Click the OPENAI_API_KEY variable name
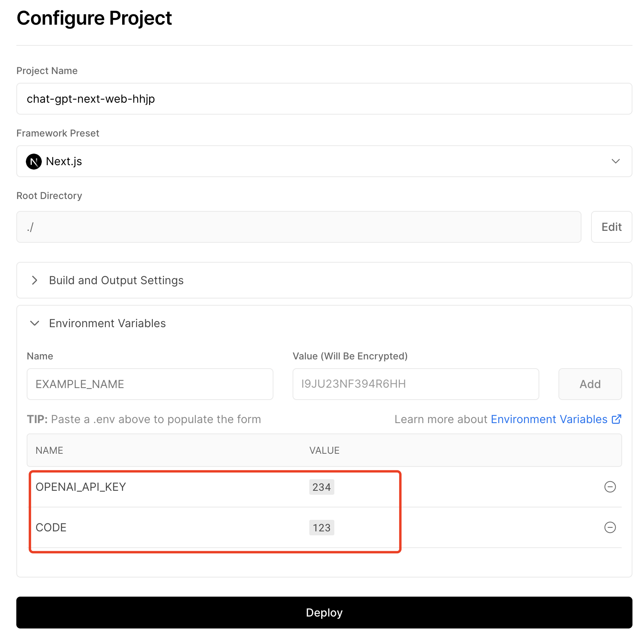The height and width of the screenshot is (644, 644). click(x=81, y=487)
